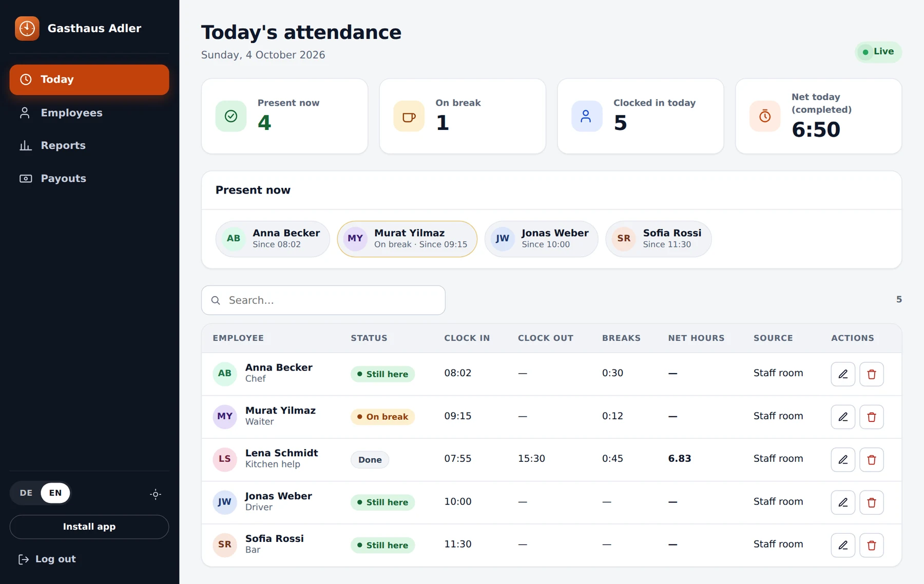Image resolution: width=924 pixels, height=584 pixels.
Task: Edit Jonas Weber's attendance entry
Action: 843,502
